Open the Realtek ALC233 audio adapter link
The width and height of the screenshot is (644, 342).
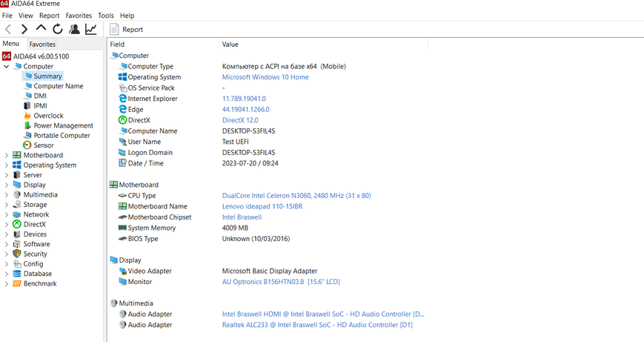pos(317,325)
